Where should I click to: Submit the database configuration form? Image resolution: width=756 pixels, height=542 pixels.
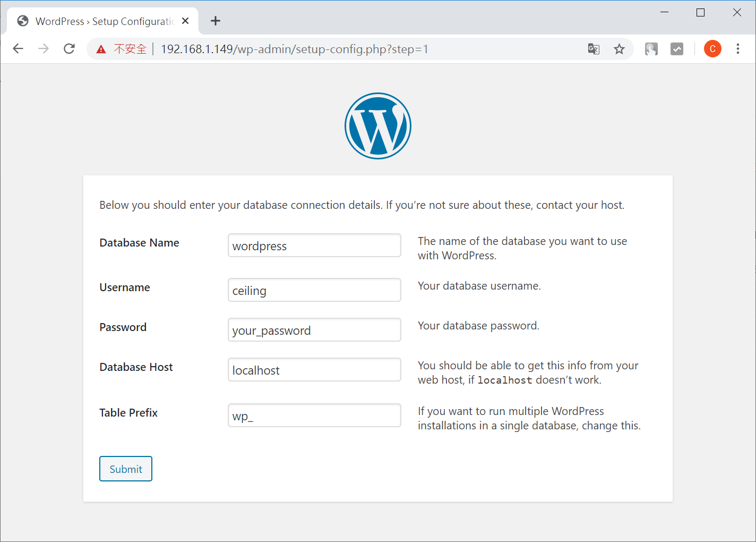pyautogui.click(x=126, y=469)
